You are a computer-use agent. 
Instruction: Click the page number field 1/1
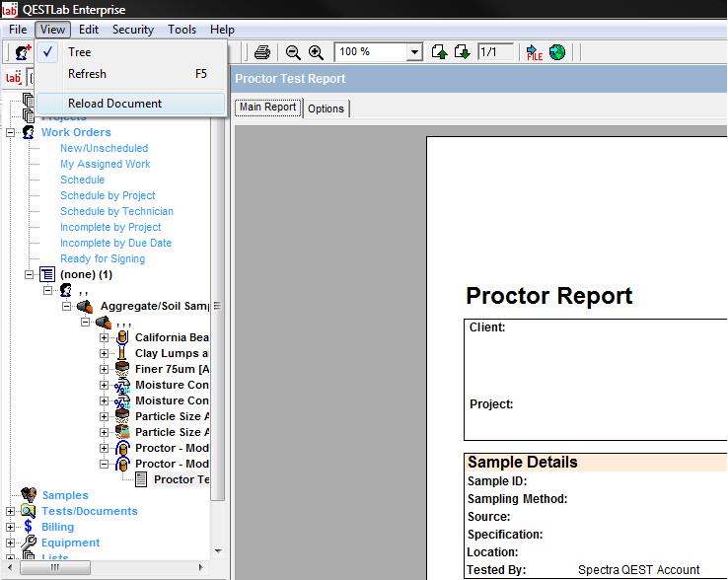495,52
